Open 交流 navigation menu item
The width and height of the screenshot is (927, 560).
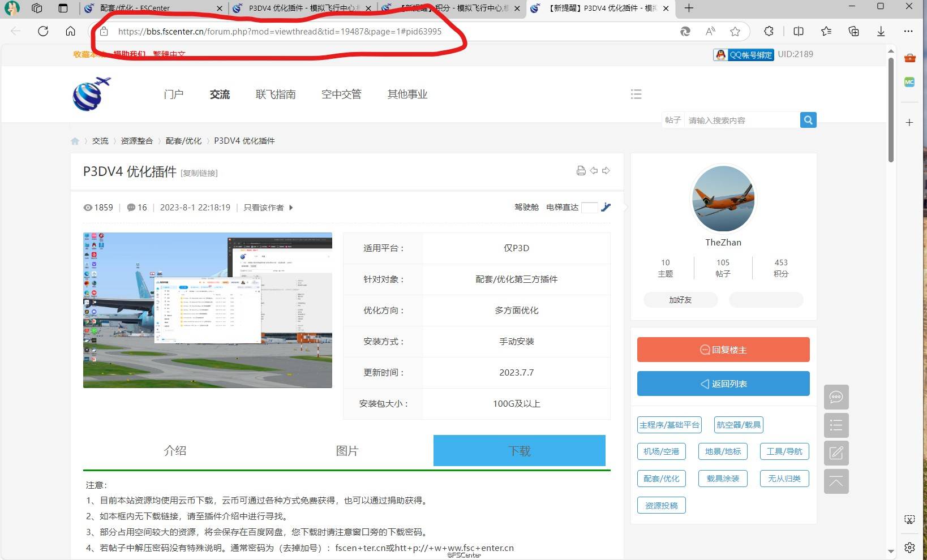pyautogui.click(x=220, y=94)
